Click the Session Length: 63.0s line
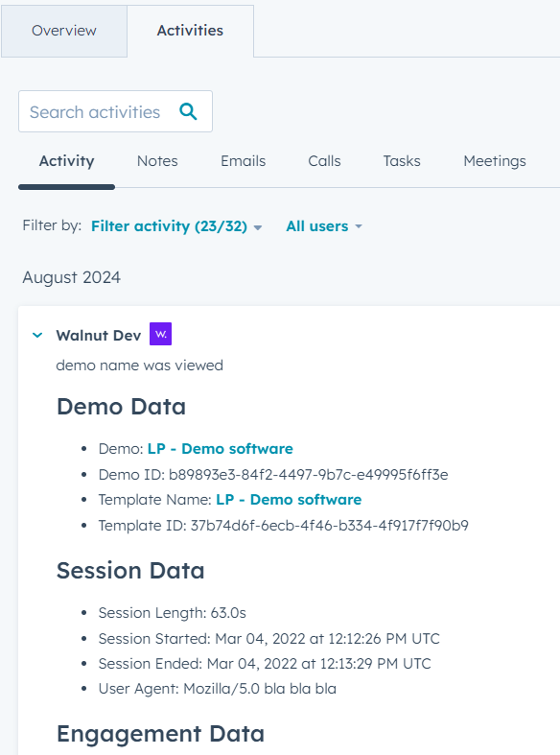The height and width of the screenshot is (755, 560). 173,613
